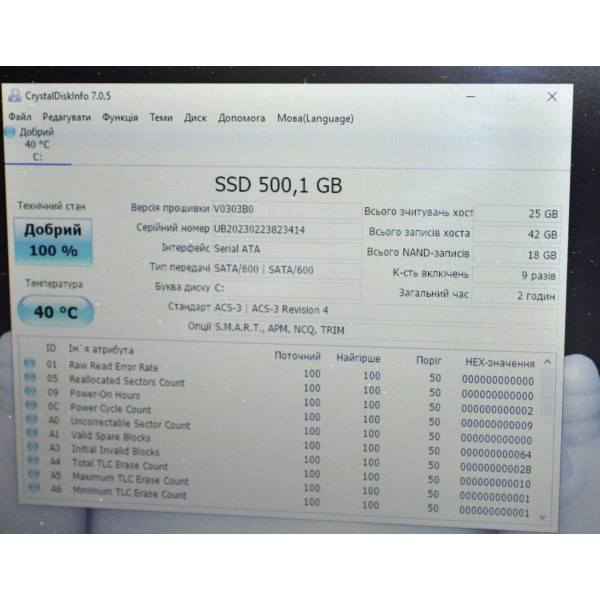Open the Диск menu
This screenshot has width=600, height=600.
[x=195, y=118]
